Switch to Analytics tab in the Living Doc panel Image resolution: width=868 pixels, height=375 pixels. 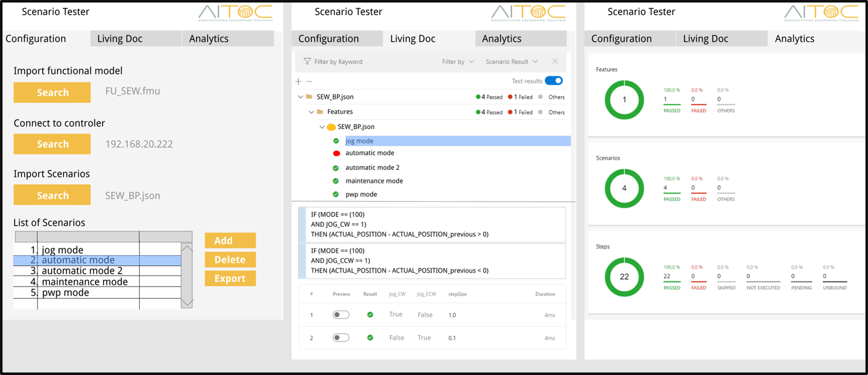(x=521, y=39)
